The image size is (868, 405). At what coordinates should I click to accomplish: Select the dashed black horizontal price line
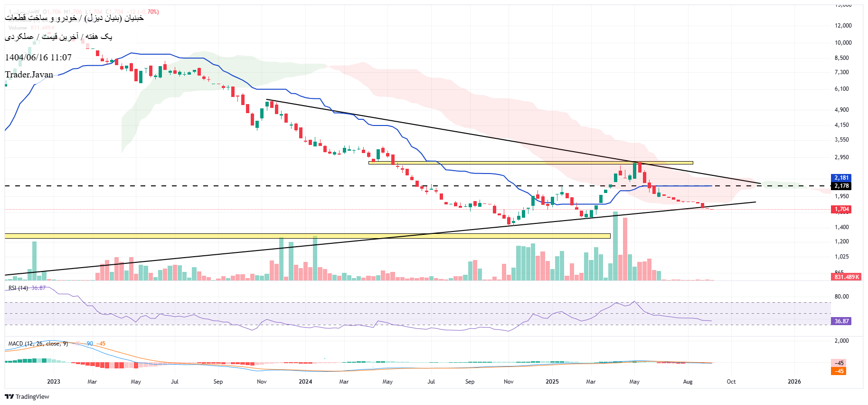[285, 186]
